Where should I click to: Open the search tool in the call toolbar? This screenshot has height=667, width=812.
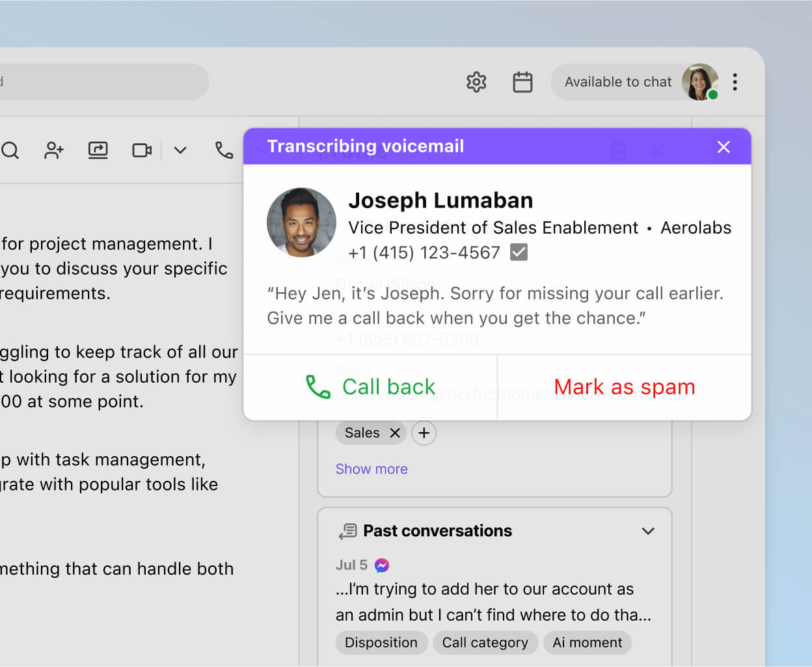pyautogui.click(x=10, y=150)
